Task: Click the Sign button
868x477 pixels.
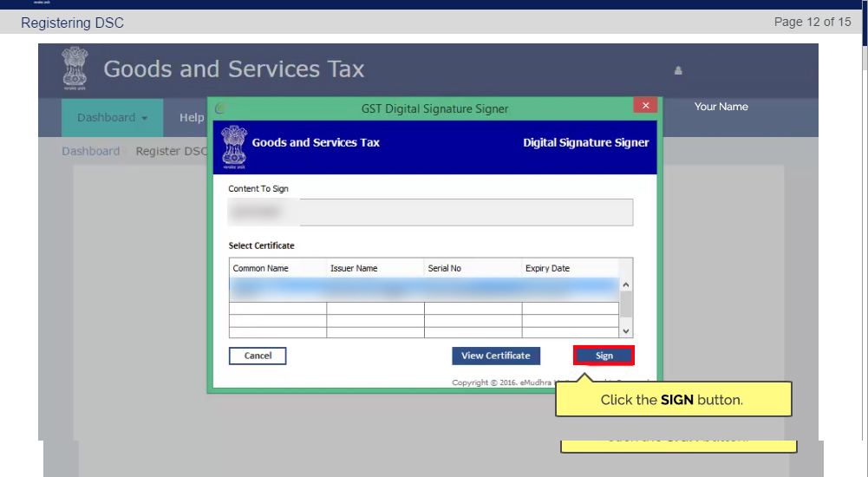Action: click(604, 356)
